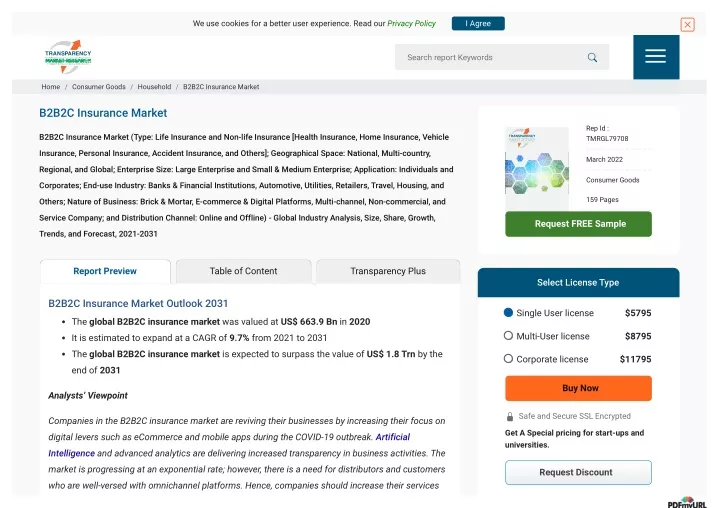The width and height of the screenshot is (719, 508).
Task: Follow the Artificial Intelligence link
Action: pyautogui.click(x=393, y=437)
